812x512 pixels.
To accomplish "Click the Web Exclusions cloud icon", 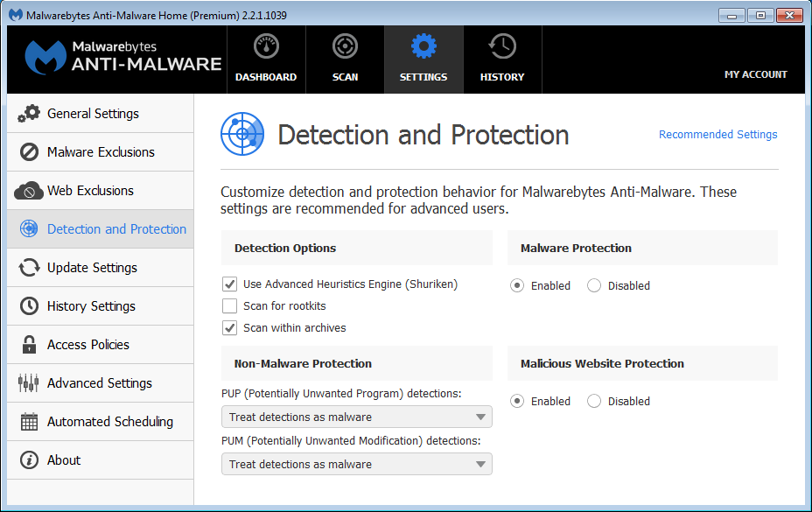I will tap(29, 191).
